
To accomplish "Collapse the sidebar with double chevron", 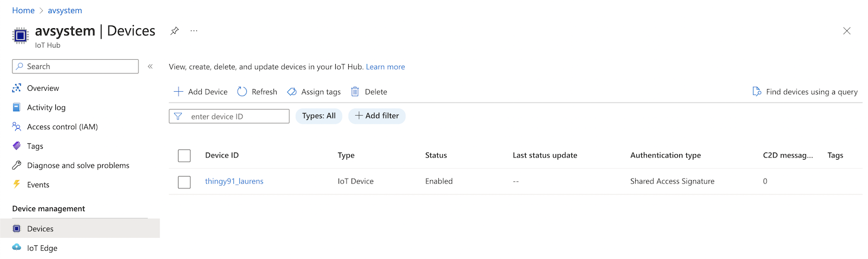I will pos(150,66).
